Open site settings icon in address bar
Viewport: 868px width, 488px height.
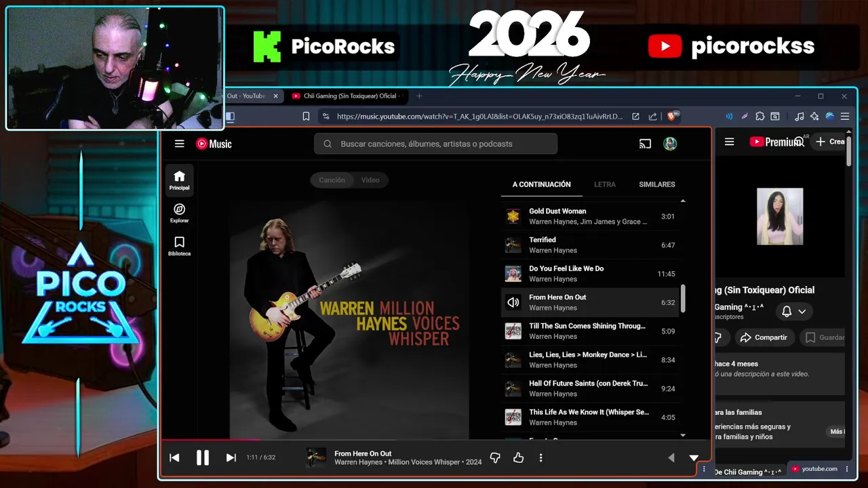click(325, 117)
